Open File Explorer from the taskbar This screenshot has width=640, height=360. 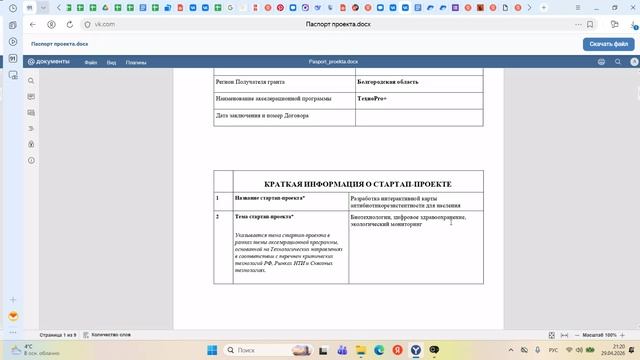pyautogui.click(x=361, y=350)
